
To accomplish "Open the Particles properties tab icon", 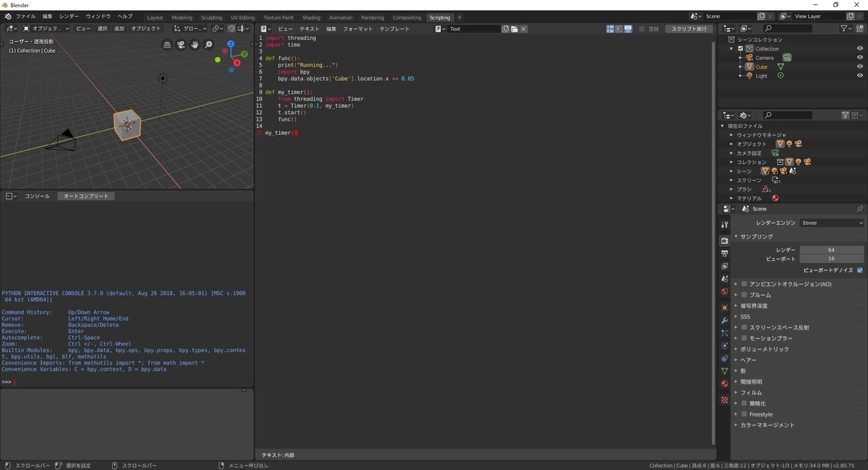I will pyautogui.click(x=724, y=333).
